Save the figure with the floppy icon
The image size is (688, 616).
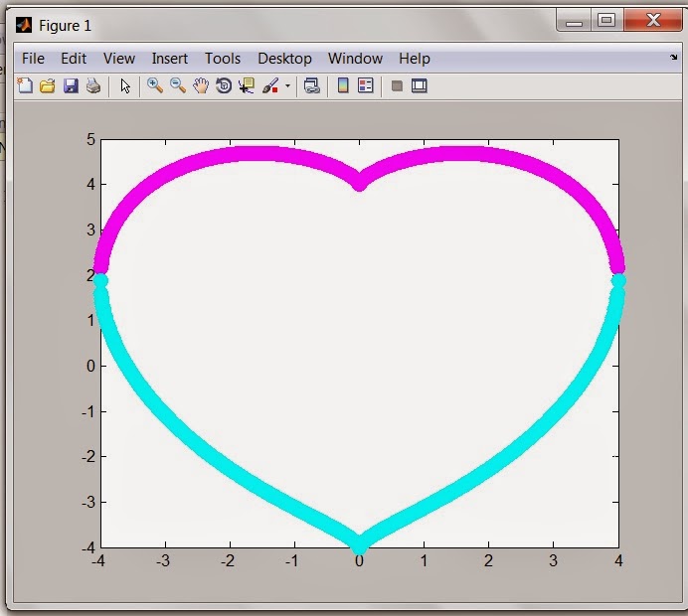click(x=71, y=86)
